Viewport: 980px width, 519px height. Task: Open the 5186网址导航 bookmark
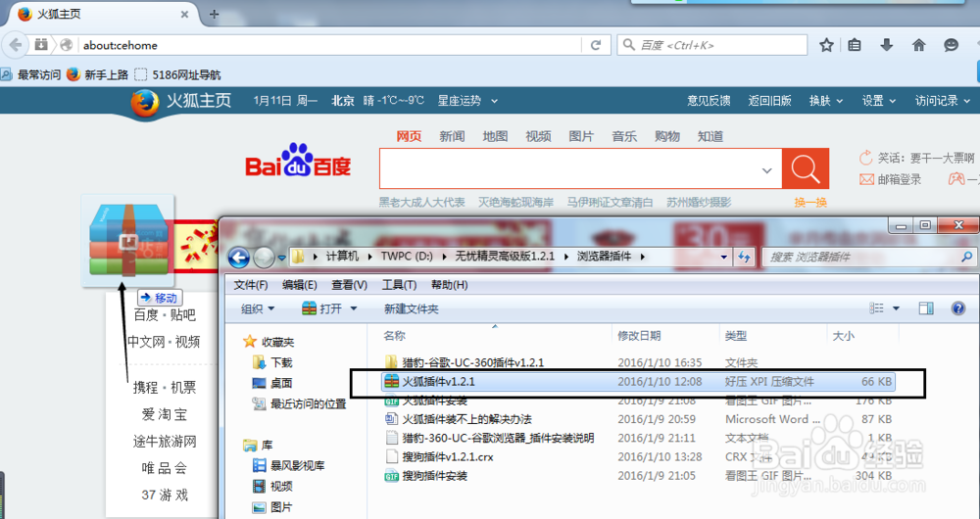tap(178, 74)
